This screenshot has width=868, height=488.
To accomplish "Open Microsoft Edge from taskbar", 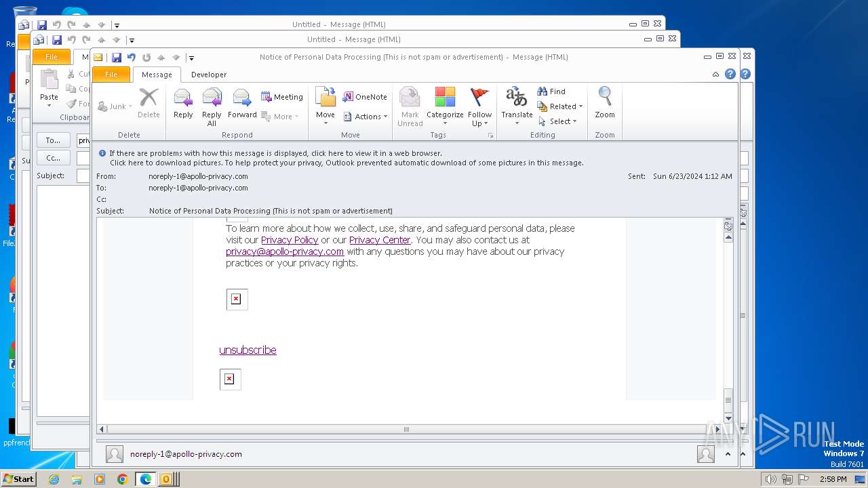I will pyautogui.click(x=145, y=479).
